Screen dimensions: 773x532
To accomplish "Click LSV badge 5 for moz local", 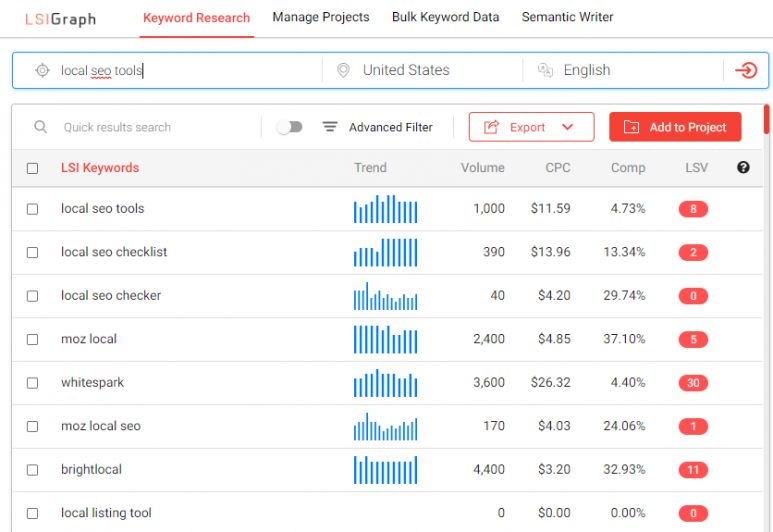I will pos(693,339).
